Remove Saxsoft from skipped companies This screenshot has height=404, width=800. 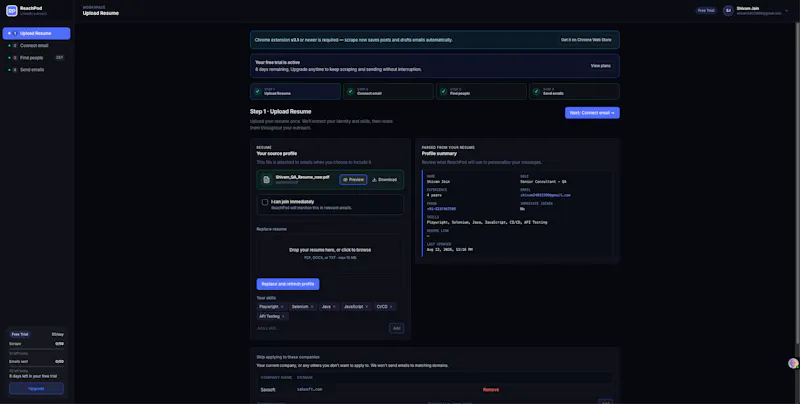[491, 390]
